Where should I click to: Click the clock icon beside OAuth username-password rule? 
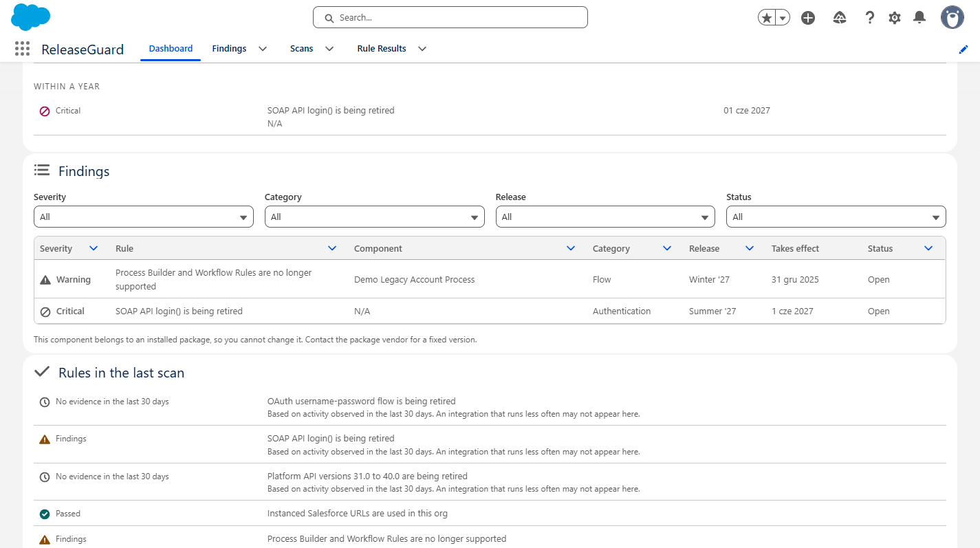click(x=45, y=402)
